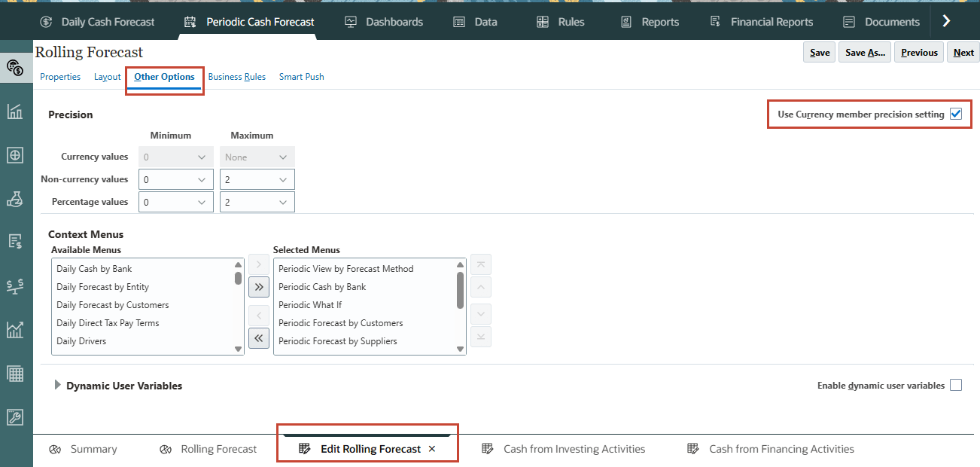Open the dollar list sidebar icon
Screen dimensions: 980x467
click(15, 242)
